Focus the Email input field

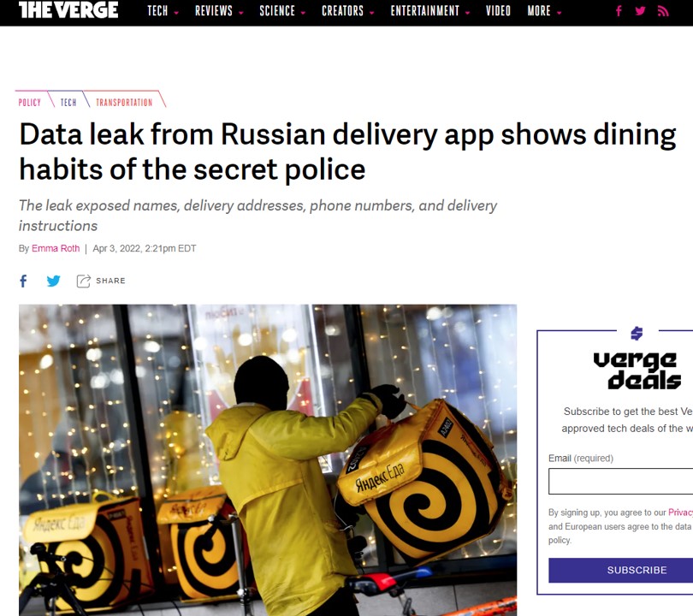620,481
